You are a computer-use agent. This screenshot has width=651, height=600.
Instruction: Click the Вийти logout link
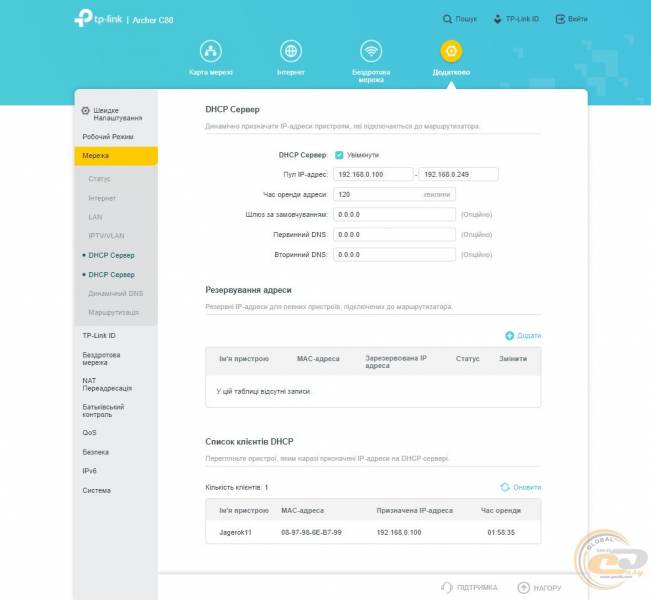(x=578, y=19)
